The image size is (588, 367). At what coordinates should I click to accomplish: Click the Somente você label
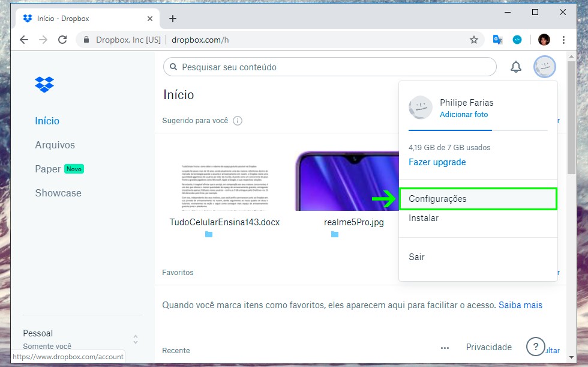[x=47, y=347]
